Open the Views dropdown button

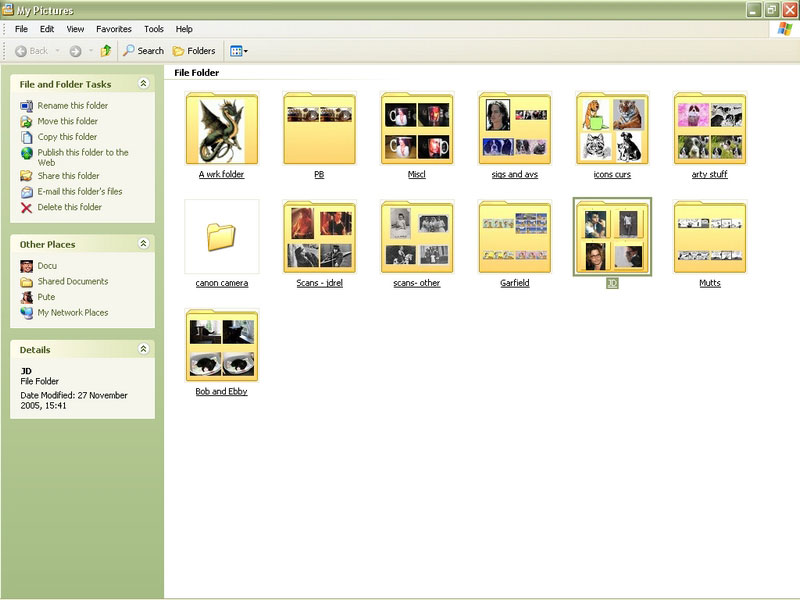[x=239, y=51]
